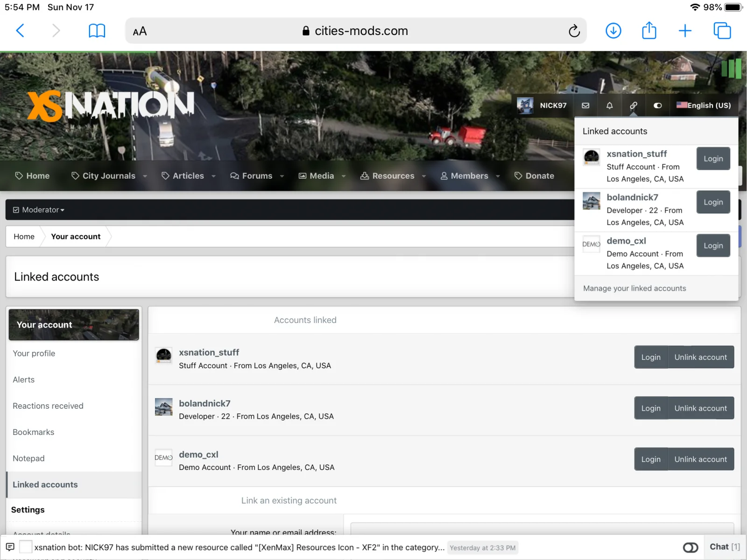The image size is (747, 560).
Task: Expand the Articles dropdown arrow
Action: coord(213,176)
